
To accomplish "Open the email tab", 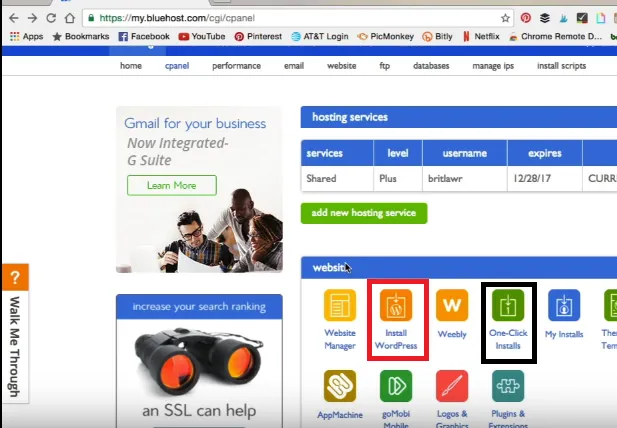I will 294,66.
